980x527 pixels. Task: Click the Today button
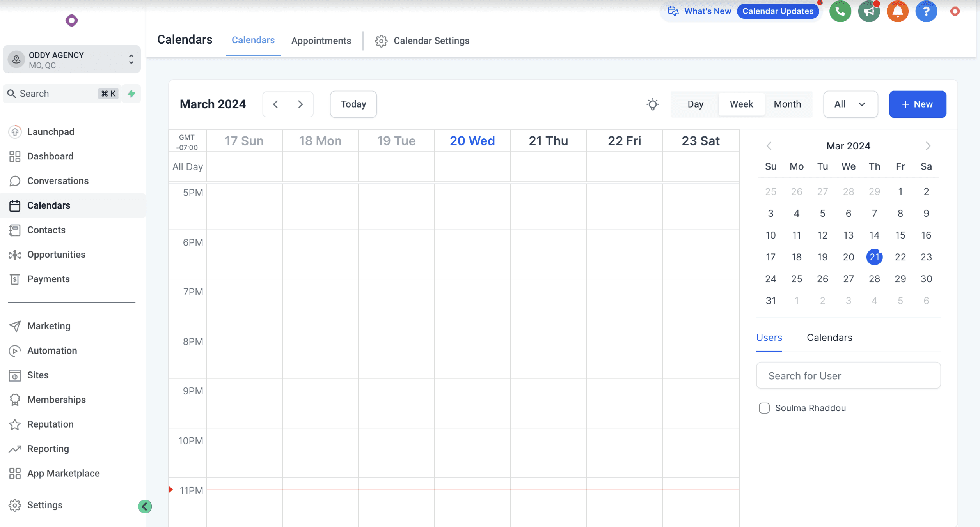(x=353, y=104)
